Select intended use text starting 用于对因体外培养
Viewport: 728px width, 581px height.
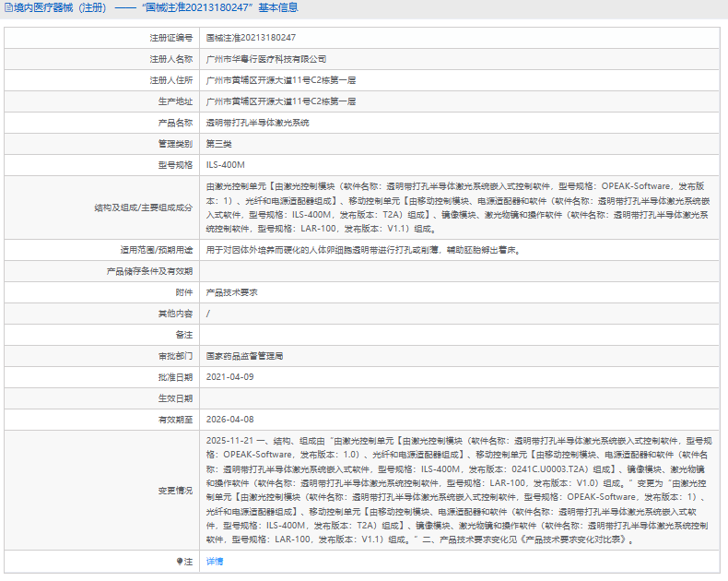tap(363, 250)
